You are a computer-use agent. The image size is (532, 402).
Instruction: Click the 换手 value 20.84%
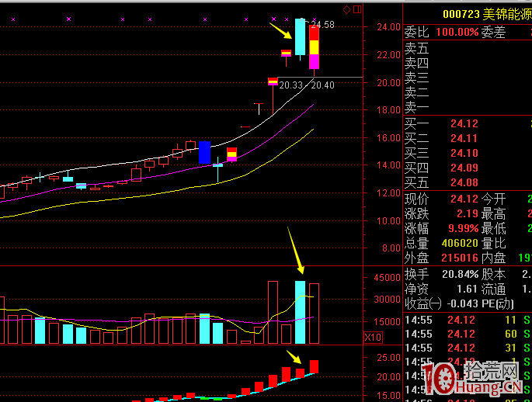click(x=460, y=274)
